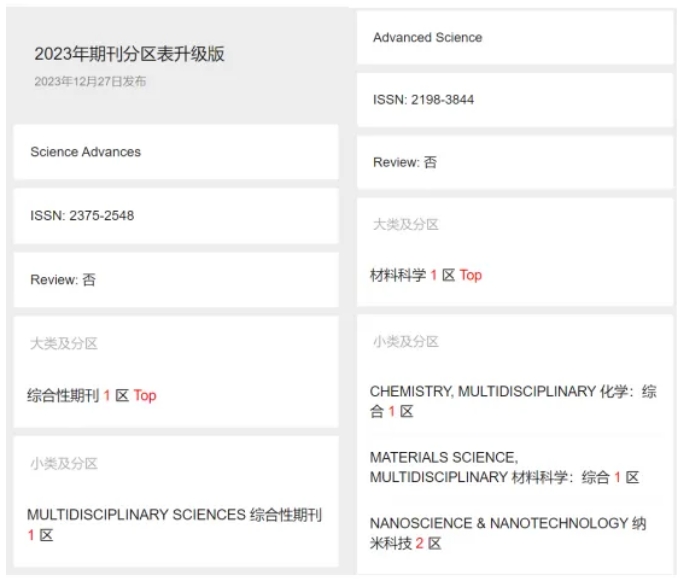Click 大类及分区 label in Advanced Science card
Screen dimensions: 687x579
pos(406,225)
